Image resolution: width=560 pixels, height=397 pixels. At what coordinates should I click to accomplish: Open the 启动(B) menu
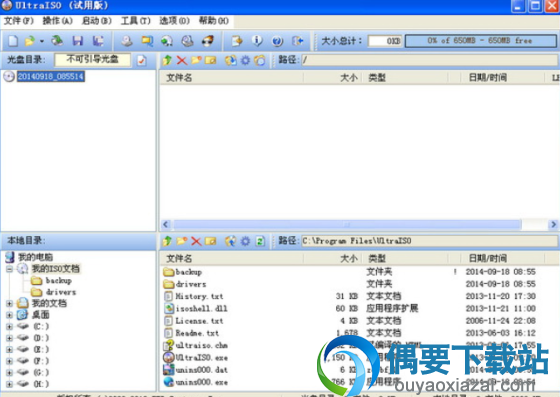pos(96,21)
